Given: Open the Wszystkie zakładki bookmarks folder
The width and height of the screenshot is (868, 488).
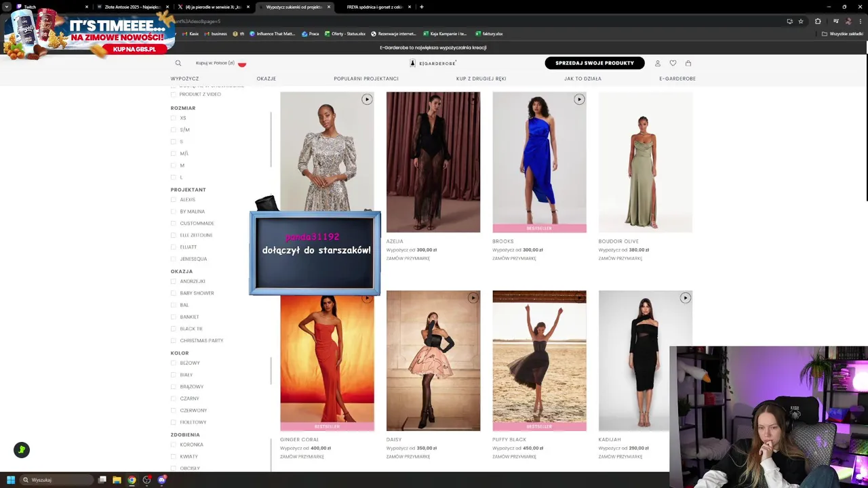Looking at the screenshot, I should [x=843, y=34].
